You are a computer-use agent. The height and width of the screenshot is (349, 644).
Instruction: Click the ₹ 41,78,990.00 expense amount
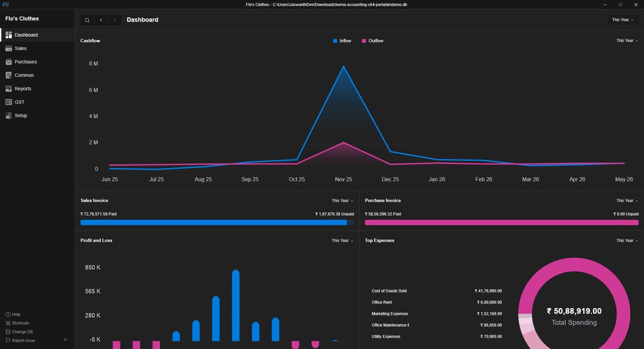(x=488, y=291)
